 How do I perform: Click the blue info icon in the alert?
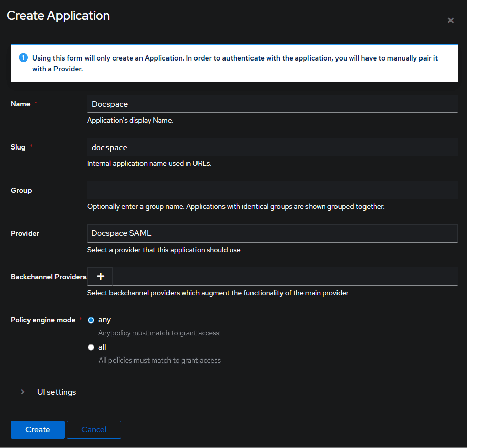pos(23,57)
